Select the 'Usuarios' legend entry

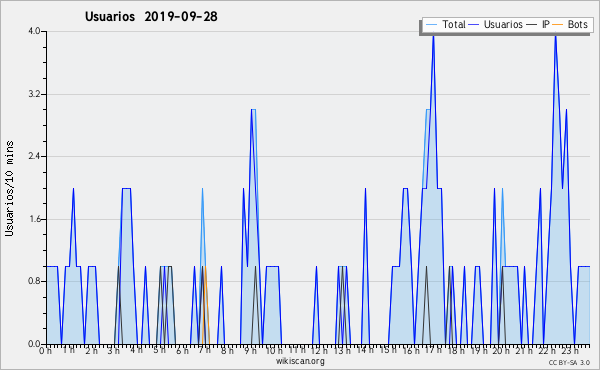[496, 24]
